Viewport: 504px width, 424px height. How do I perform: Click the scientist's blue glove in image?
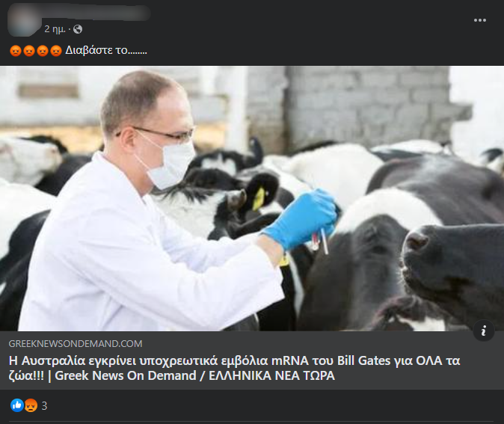[x=301, y=218]
